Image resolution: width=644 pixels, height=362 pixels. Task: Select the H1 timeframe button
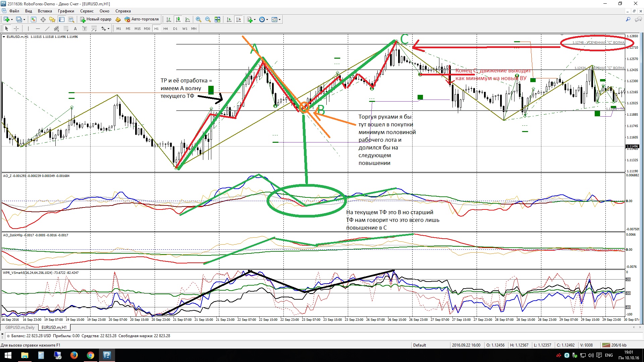pos(156,28)
